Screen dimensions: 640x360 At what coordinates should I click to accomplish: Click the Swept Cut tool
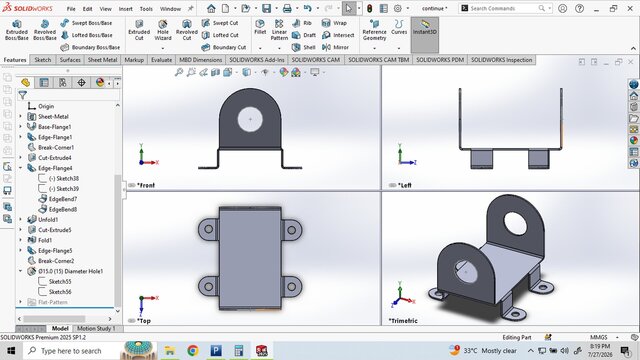coord(220,23)
